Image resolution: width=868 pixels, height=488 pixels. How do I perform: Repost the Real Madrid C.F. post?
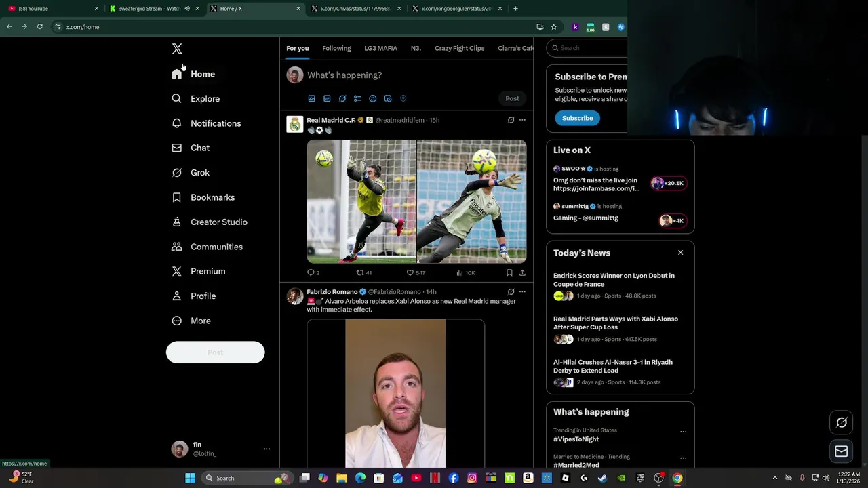[x=364, y=272]
